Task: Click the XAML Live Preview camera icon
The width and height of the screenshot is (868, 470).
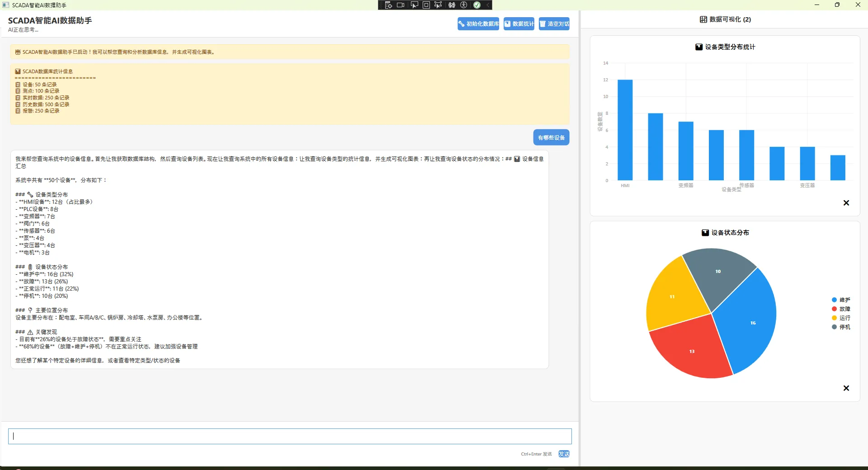Action: (401, 5)
